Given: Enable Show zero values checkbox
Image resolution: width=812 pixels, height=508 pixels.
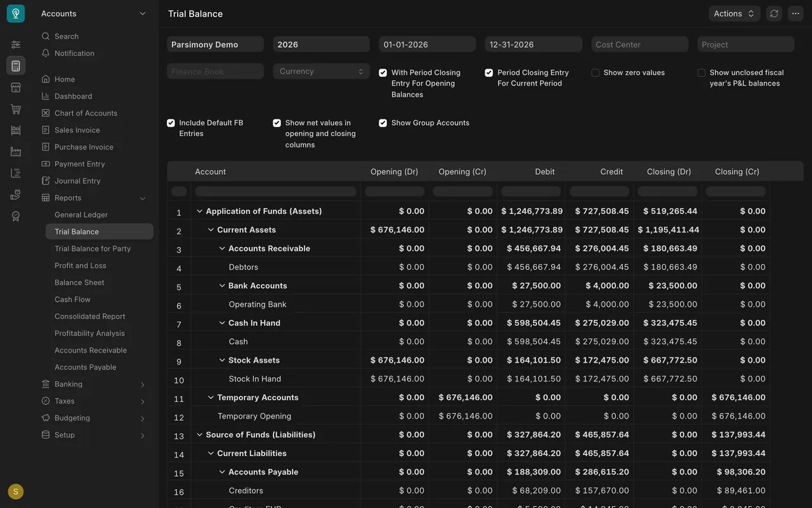Looking at the screenshot, I should 595,73.
